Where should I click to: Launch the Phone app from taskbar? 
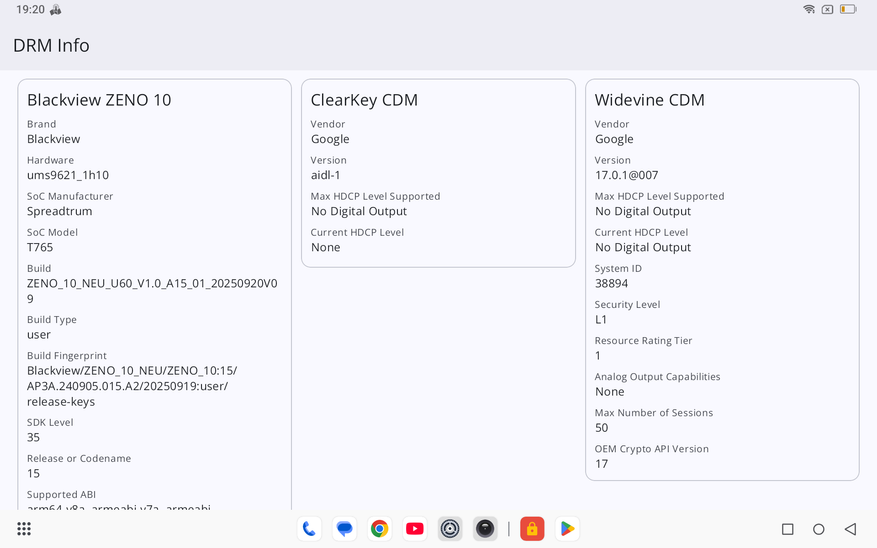(x=309, y=529)
